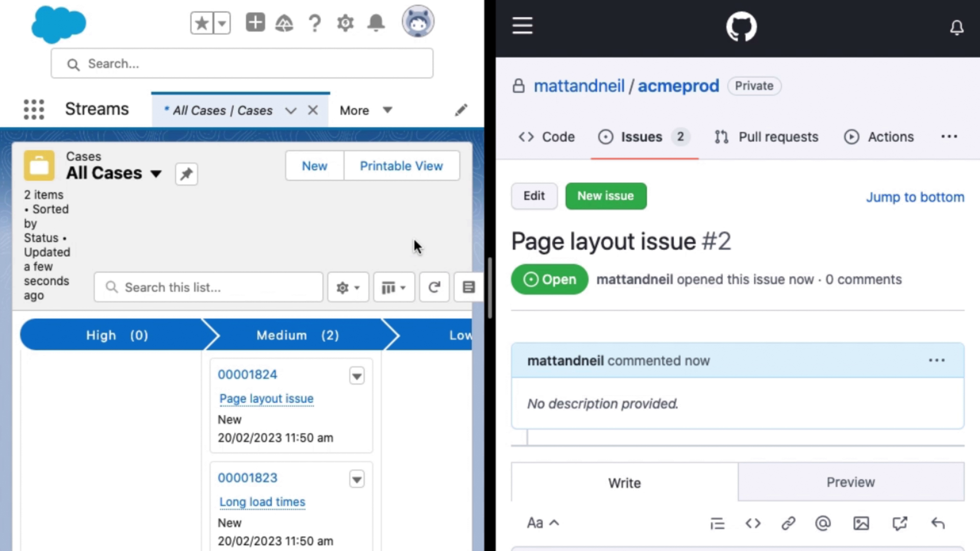Insert a code block in the comment editor

pos(753,523)
